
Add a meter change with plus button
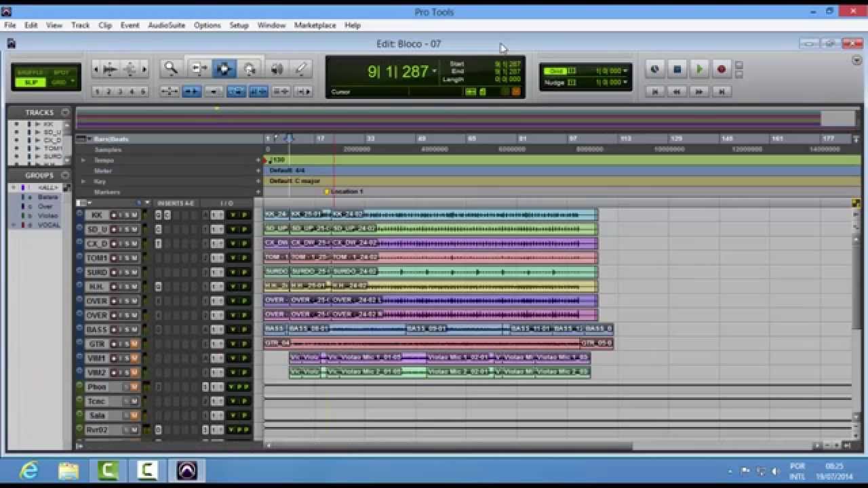258,171
